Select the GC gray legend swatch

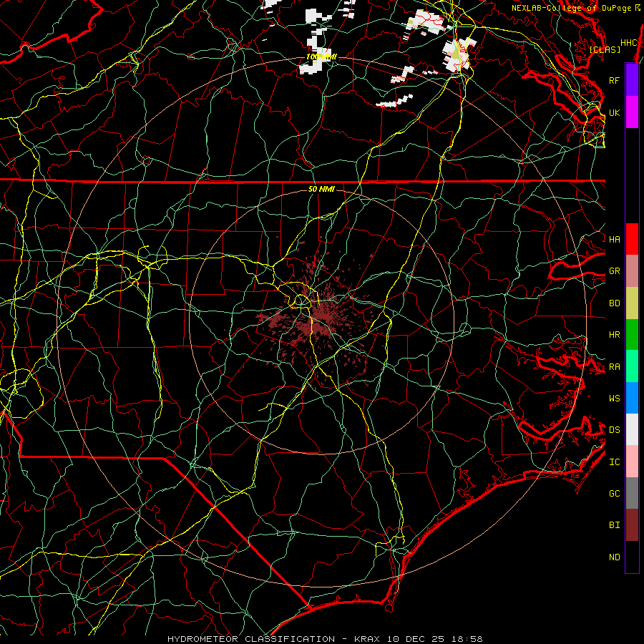pyautogui.click(x=632, y=493)
